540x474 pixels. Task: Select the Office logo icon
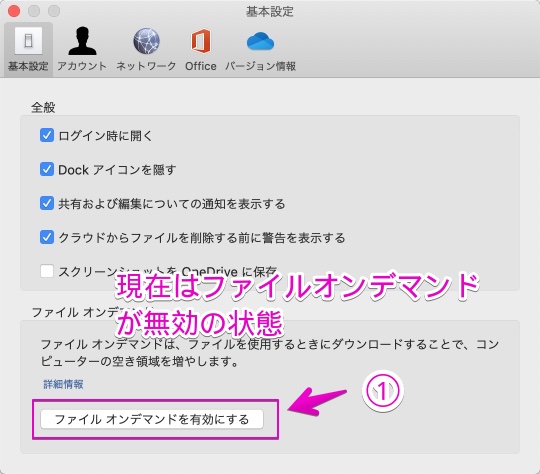coord(201,41)
